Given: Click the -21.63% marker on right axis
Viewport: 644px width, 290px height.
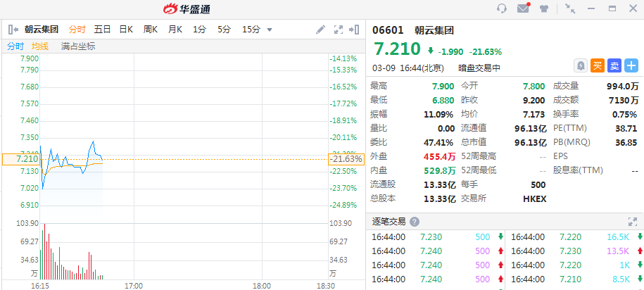Looking at the screenshot, I should coord(346,159).
